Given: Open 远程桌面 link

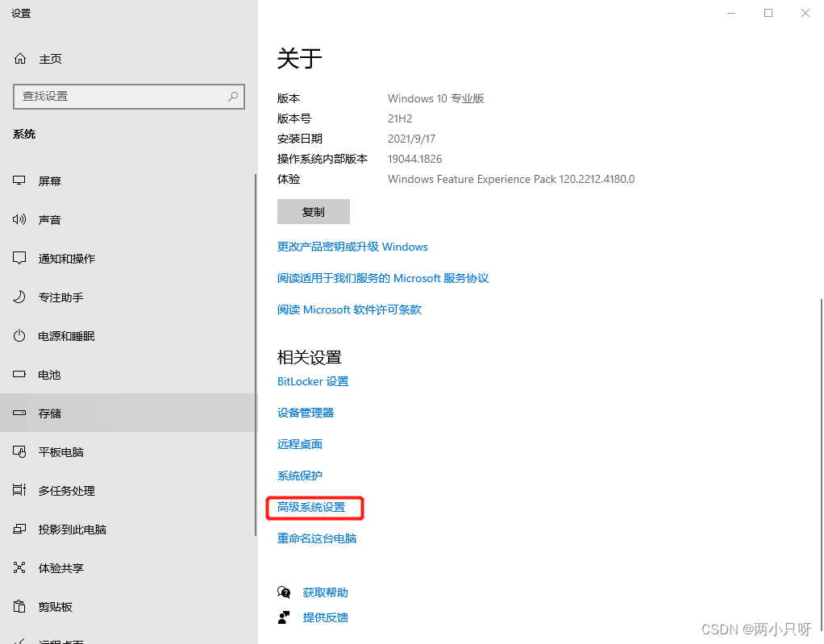Looking at the screenshot, I should (x=300, y=444).
